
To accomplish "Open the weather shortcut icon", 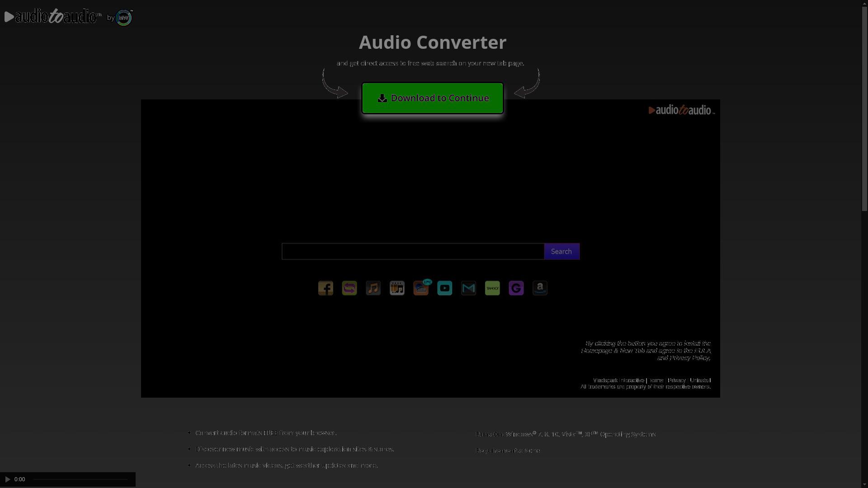I will click(x=421, y=288).
